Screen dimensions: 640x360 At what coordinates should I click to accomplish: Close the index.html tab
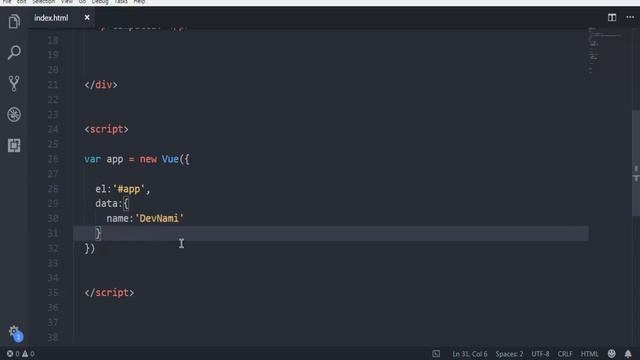[x=87, y=18]
